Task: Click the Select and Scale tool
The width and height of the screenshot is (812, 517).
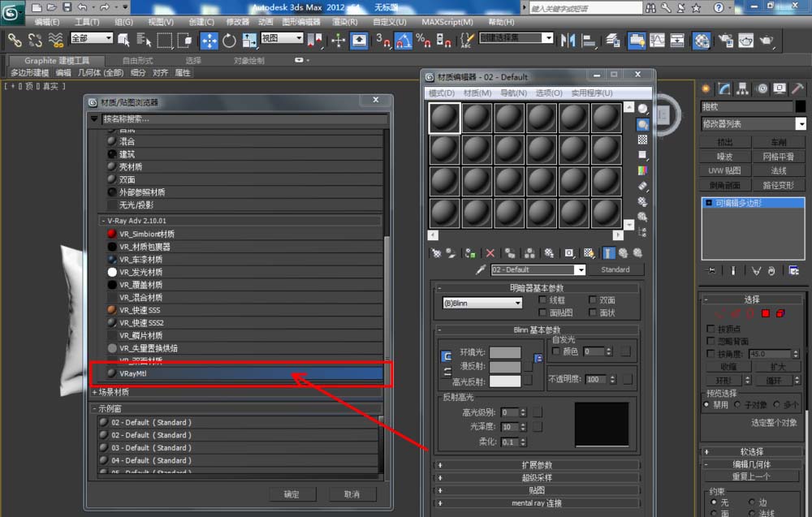Action: (249, 41)
